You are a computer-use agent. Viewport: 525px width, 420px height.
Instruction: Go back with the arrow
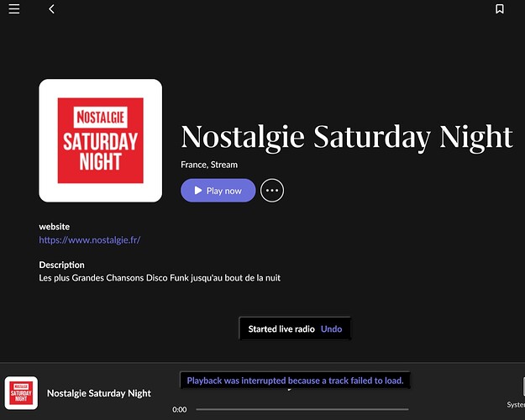tap(51, 9)
